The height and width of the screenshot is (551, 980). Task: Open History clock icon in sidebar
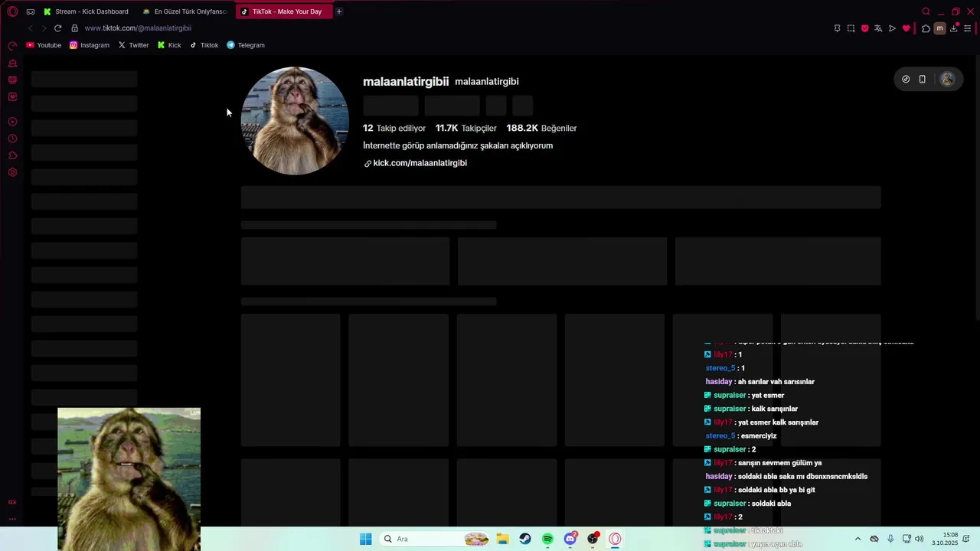click(12, 139)
